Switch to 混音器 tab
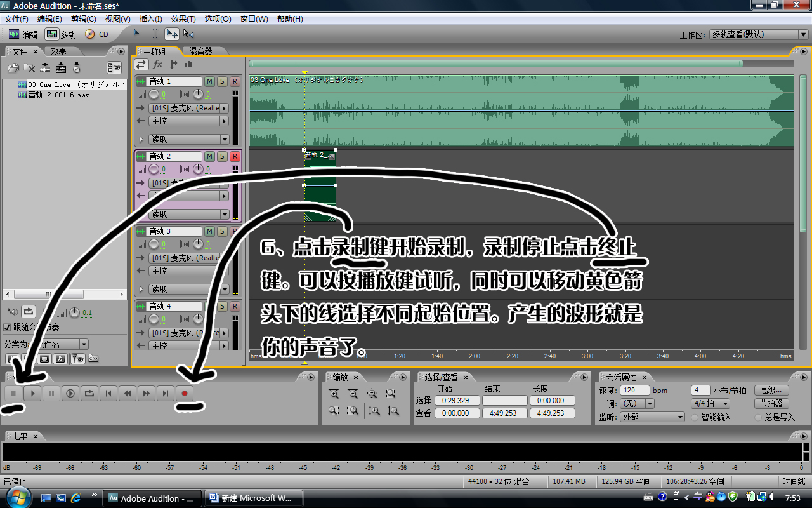 [x=200, y=51]
